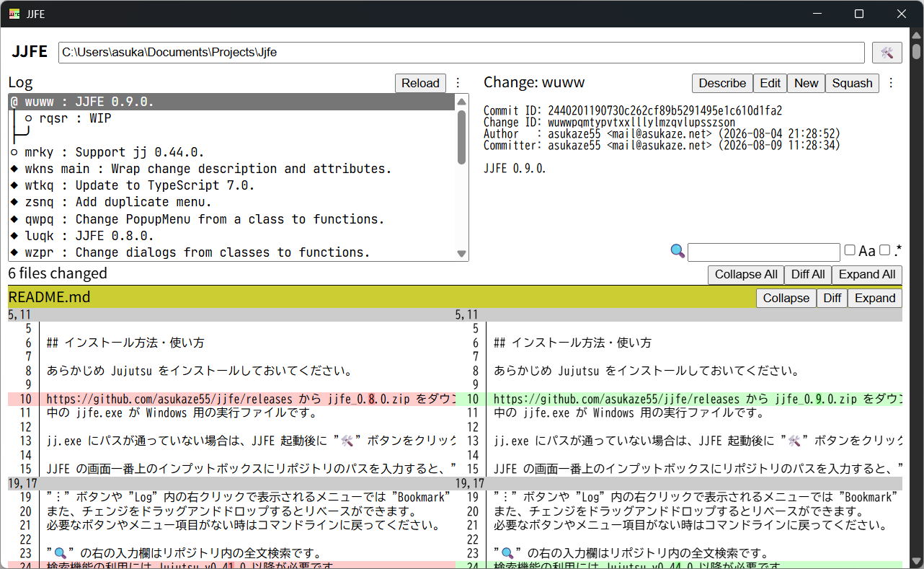Click the README.md Diff button
Screen dimensions: 924x569
click(832, 298)
